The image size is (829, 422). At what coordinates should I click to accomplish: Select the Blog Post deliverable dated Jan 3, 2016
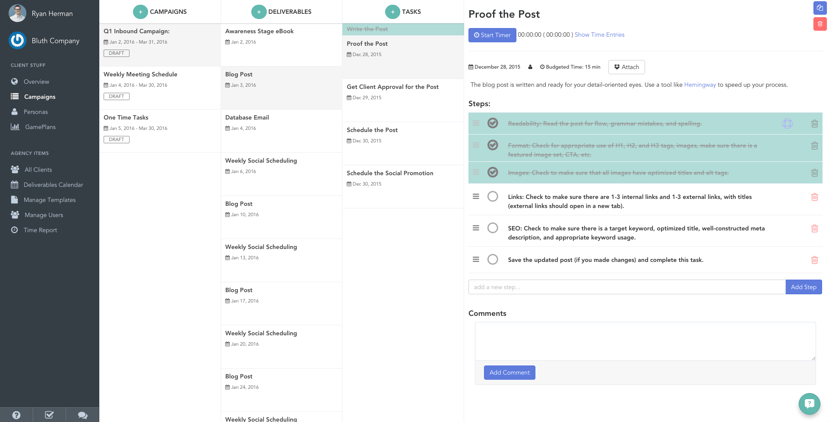(x=282, y=88)
